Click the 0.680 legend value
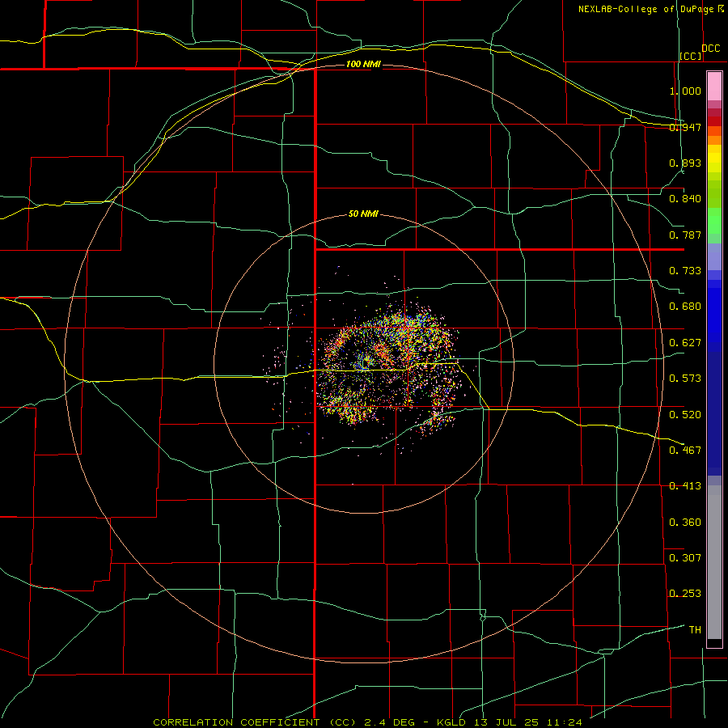This screenshot has width=728, height=728. (685, 307)
